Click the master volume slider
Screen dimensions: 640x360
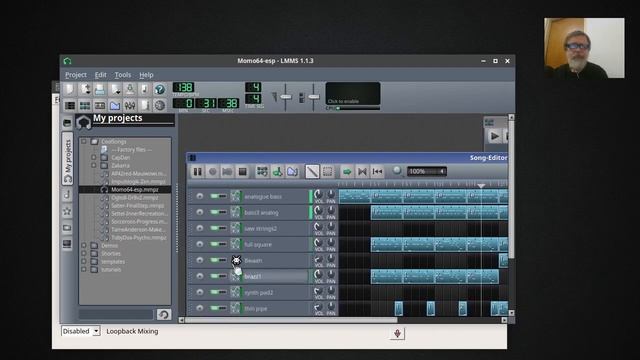tap(286, 97)
